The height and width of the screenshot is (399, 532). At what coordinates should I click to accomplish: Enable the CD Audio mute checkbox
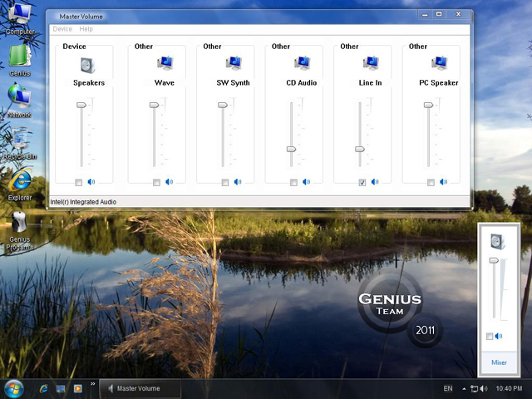click(x=293, y=183)
